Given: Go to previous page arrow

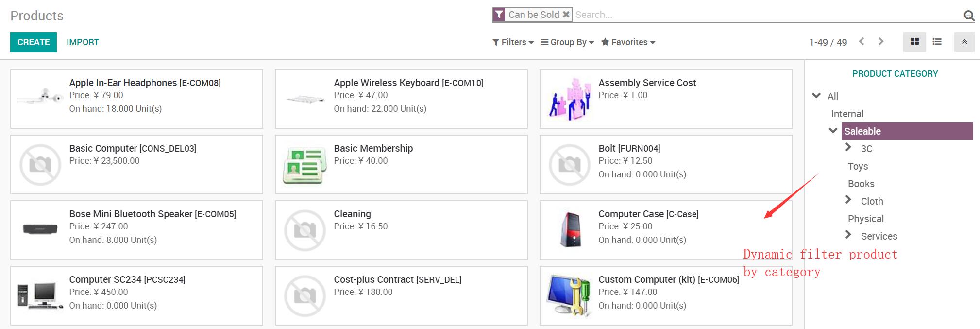Looking at the screenshot, I should pos(862,42).
